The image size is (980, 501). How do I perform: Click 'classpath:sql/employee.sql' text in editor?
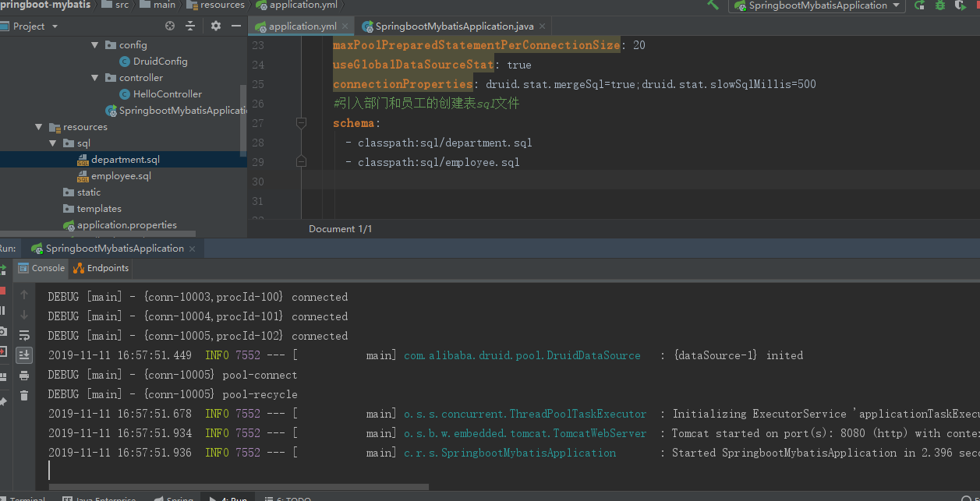click(x=438, y=162)
